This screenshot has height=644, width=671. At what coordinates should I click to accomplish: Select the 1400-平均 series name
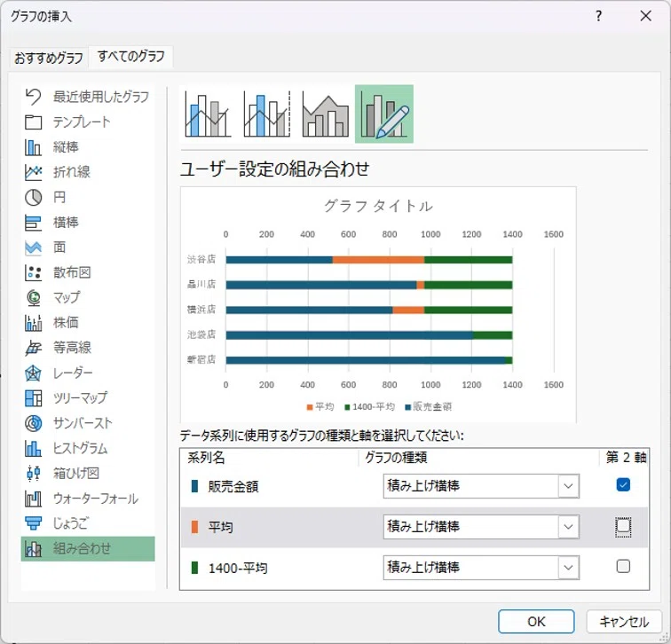click(238, 569)
